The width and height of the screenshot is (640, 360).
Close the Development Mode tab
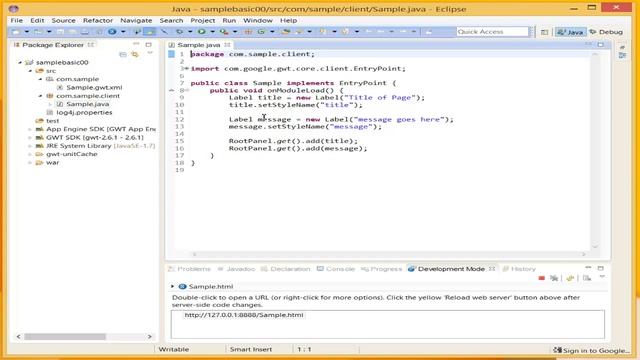(x=492, y=269)
